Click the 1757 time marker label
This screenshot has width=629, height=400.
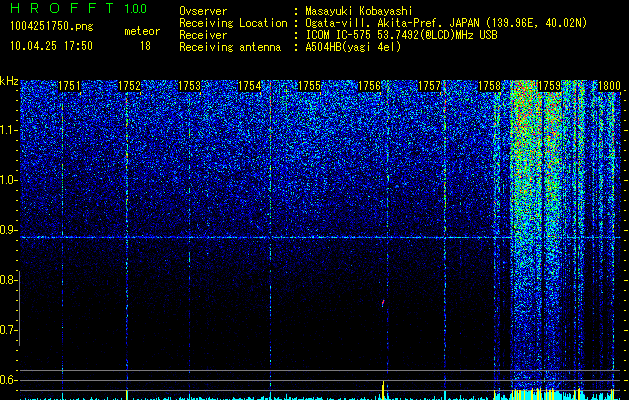(x=429, y=86)
